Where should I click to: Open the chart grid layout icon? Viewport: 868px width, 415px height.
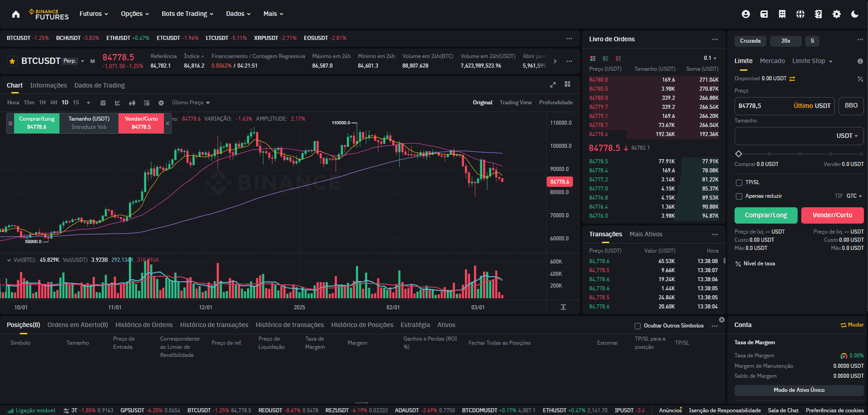click(x=567, y=84)
